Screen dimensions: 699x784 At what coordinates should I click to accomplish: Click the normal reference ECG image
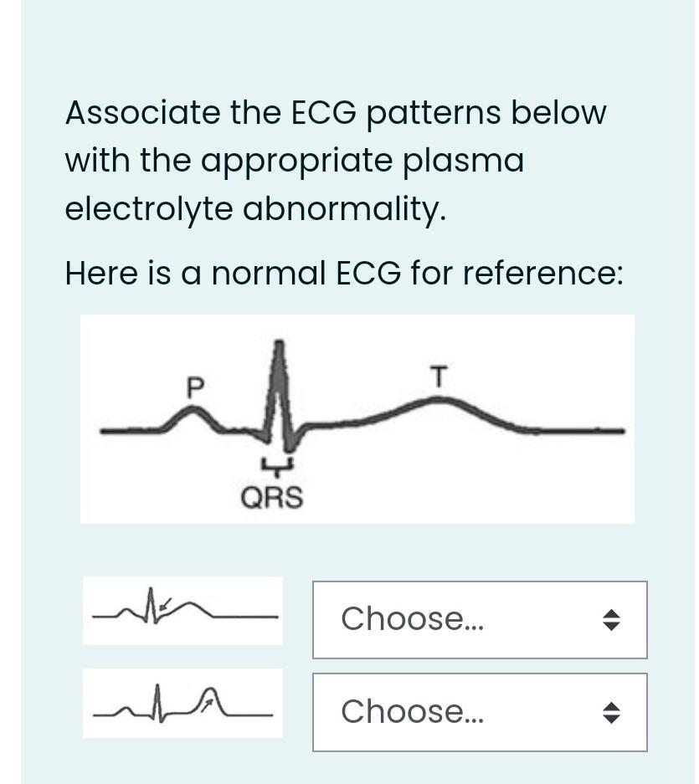coord(357,418)
